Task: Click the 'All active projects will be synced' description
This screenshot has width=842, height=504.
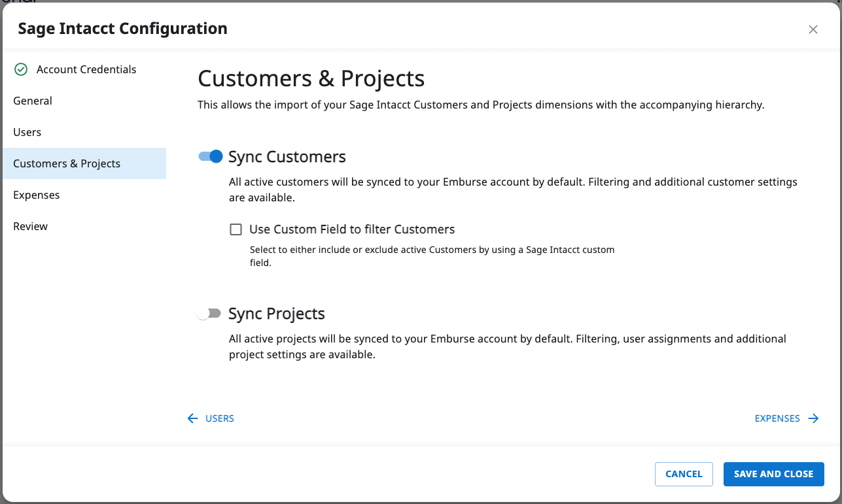Action: 508,347
